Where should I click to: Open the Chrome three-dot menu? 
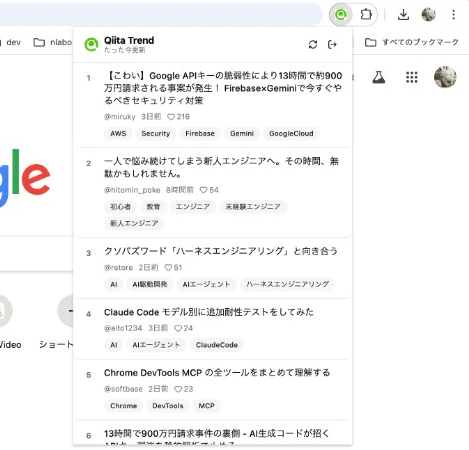tap(453, 14)
